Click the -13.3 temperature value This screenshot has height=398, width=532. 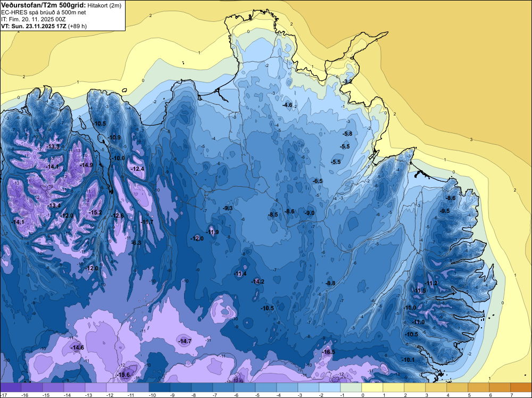pyautogui.click(x=54, y=146)
